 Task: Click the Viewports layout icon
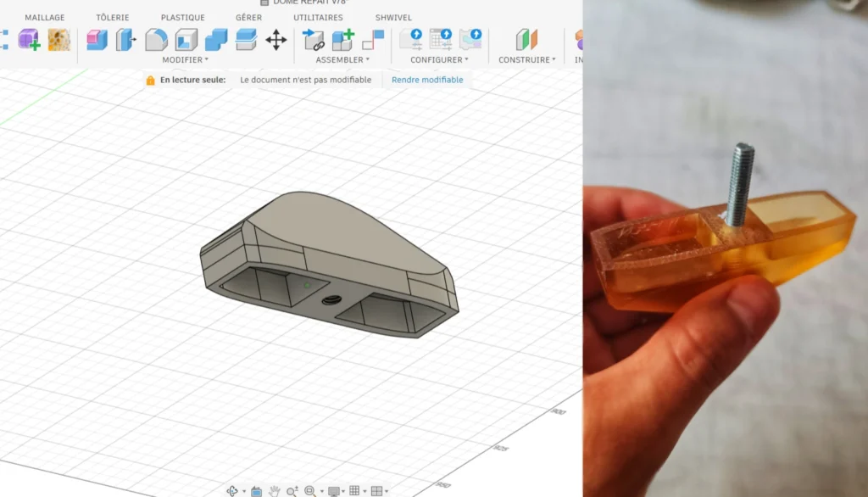tap(377, 491)
